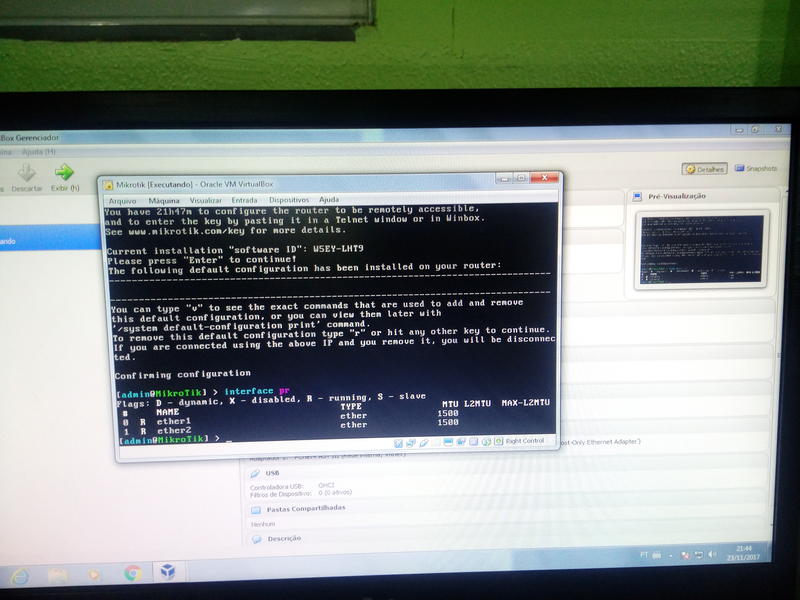The width and height of the screenshot is (800, 600).
Task: Click the selected running VM list entry
Action: click(49, 240)
